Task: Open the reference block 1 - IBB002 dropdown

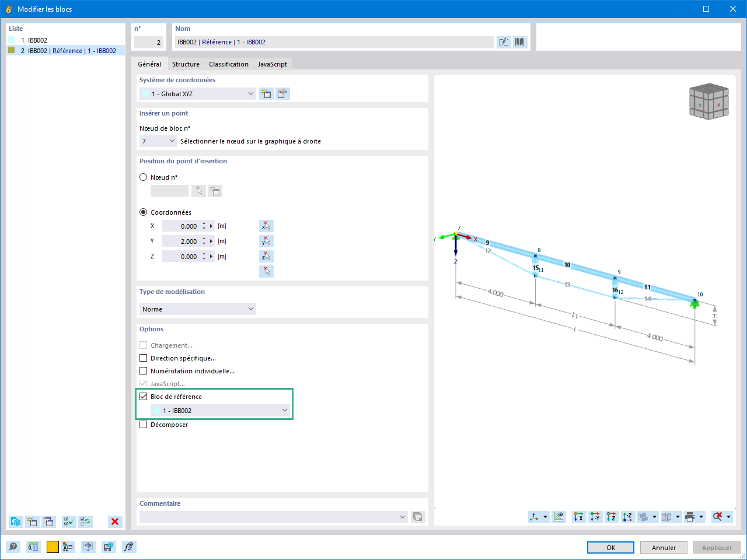Action: pyautogui.click(x=221, y=411)
